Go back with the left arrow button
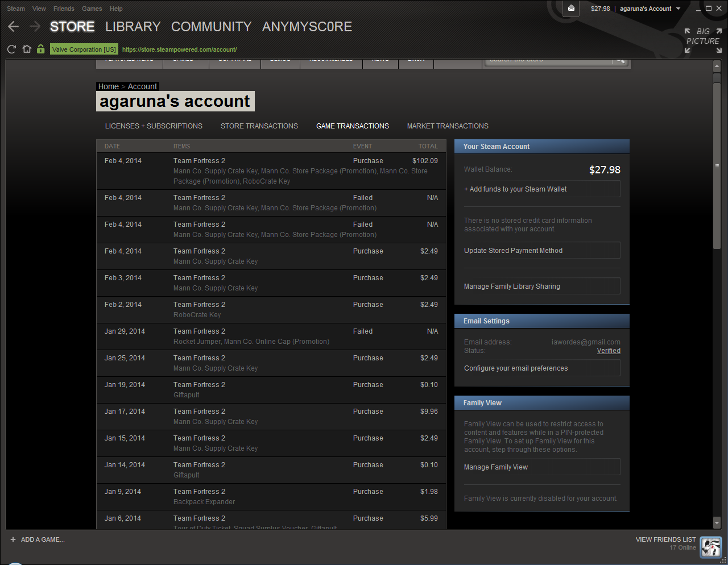 click(14, 27)
